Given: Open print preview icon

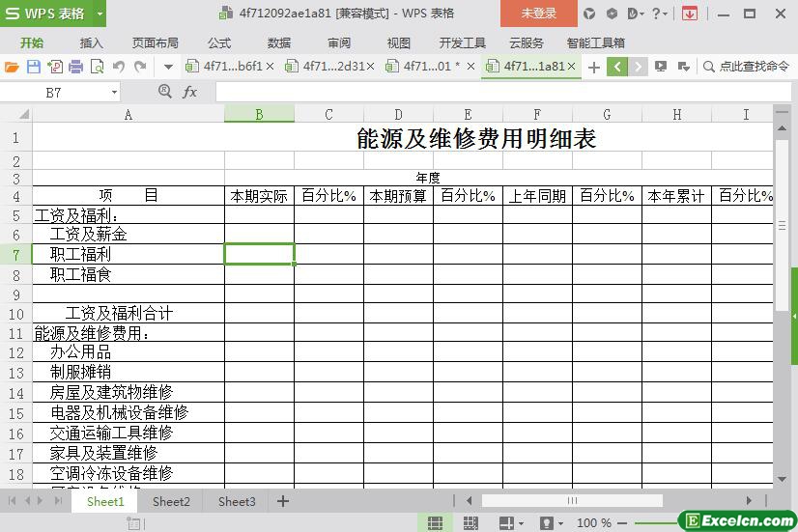Looking at the screenshot, I should coord(97,66).
